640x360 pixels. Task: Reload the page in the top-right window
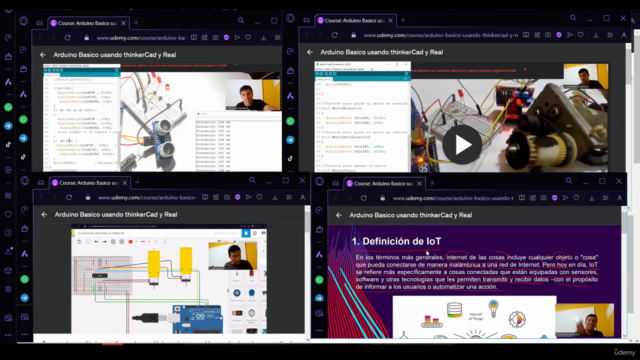(334, 35)
